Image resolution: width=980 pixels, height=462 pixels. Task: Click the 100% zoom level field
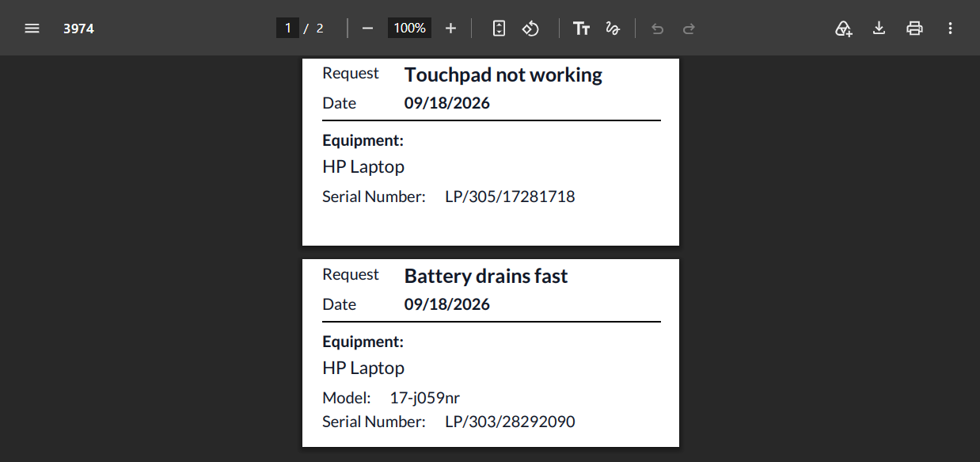click(409, 28)
